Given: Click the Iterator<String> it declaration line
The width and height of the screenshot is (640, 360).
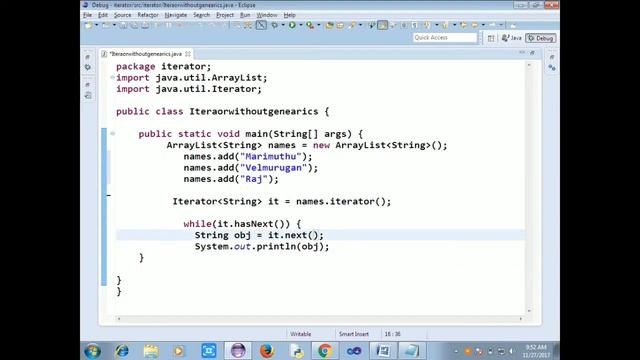Looking at the screenshot, I should (282, 202).
